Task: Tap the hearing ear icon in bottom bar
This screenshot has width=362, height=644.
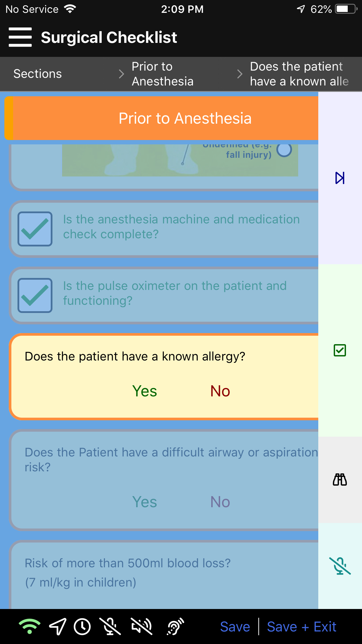Action: pos(175,626)
